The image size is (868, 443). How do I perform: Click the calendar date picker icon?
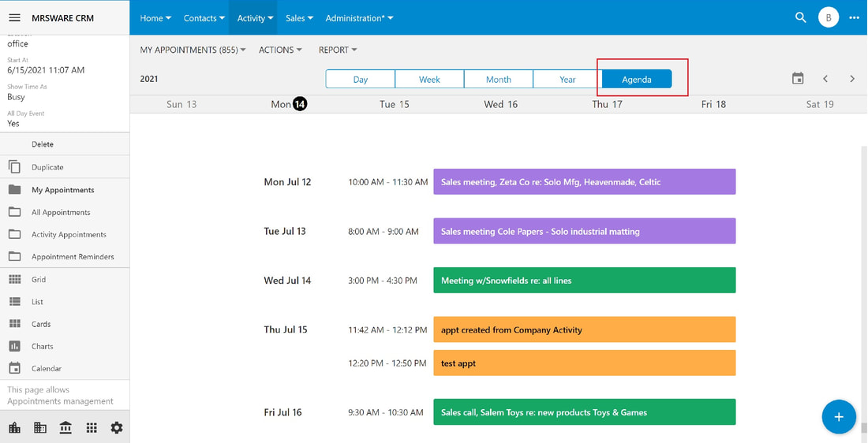798,79
